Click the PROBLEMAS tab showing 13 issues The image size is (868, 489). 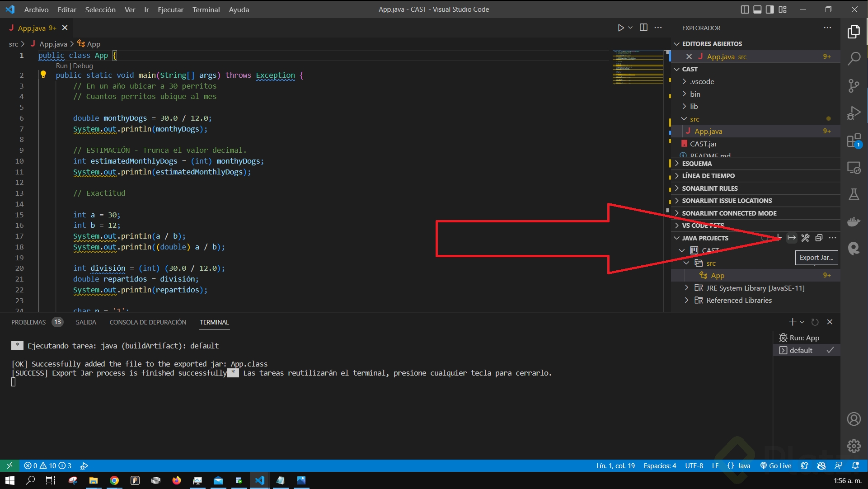pos(28,322)
